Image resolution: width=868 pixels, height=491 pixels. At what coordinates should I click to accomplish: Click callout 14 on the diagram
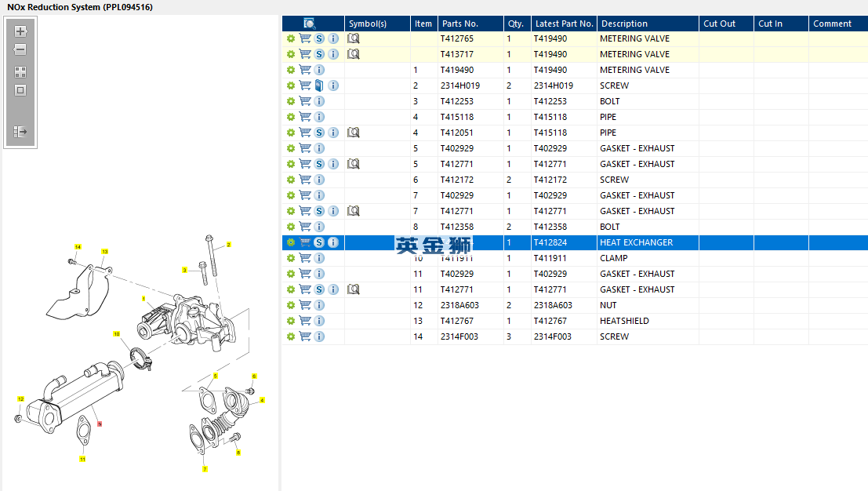tap(78, 247)
